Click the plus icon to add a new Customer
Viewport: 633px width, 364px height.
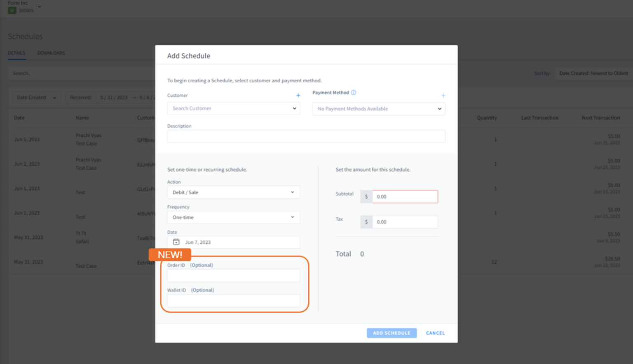pyautogui.click(x=298, y=95)
